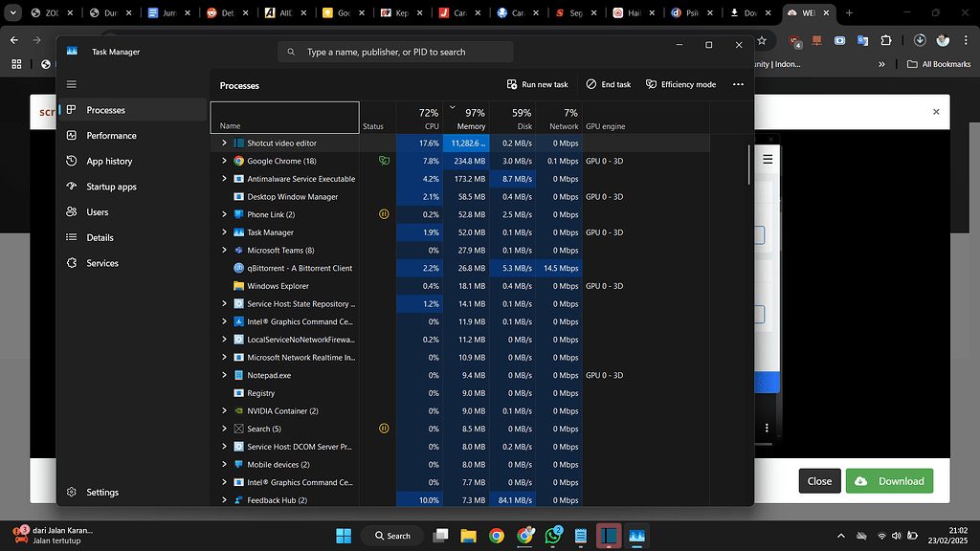The image size is (980, 551).
Task: Click the green Download button
Action: click(x=889, y=480)
